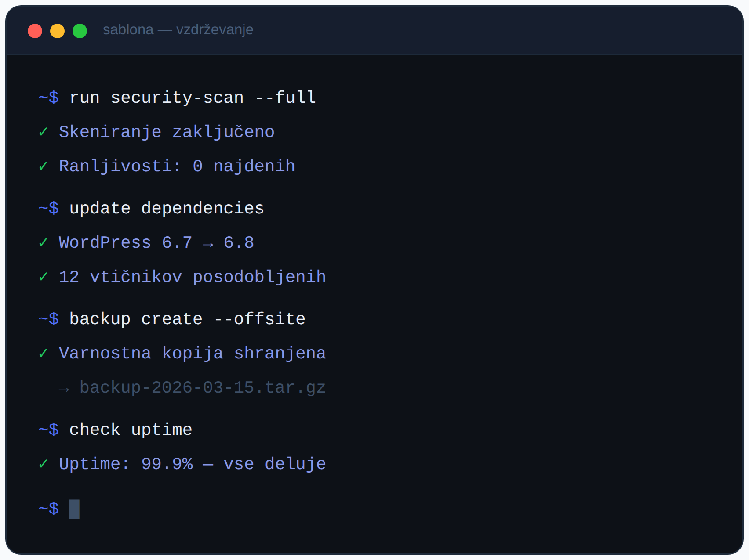Click the red close dot in title bar

click(35, 31)
